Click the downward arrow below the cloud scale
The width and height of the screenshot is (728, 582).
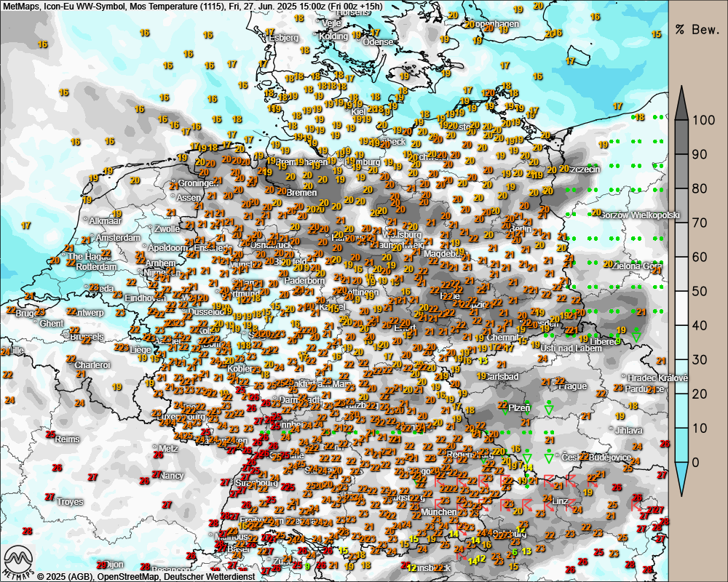point(682,478)
